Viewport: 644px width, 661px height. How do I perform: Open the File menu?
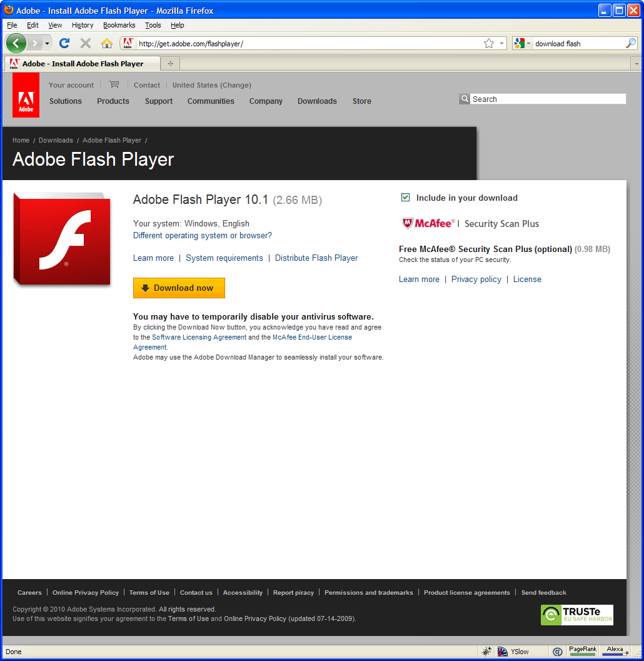[12, 25]
